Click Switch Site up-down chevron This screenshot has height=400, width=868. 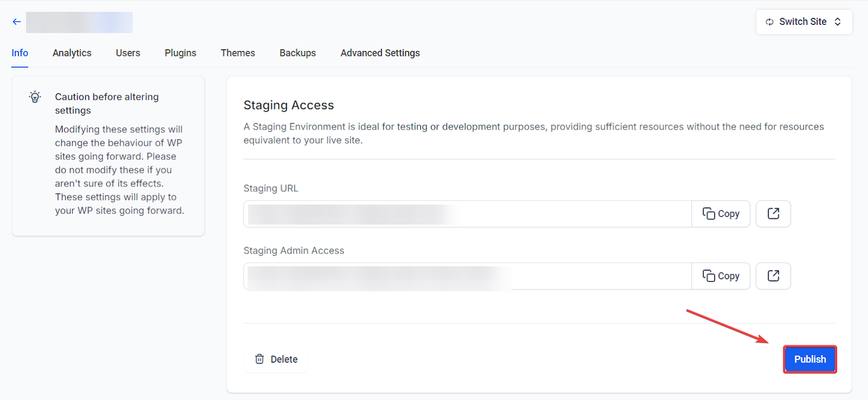pos(838,22)
